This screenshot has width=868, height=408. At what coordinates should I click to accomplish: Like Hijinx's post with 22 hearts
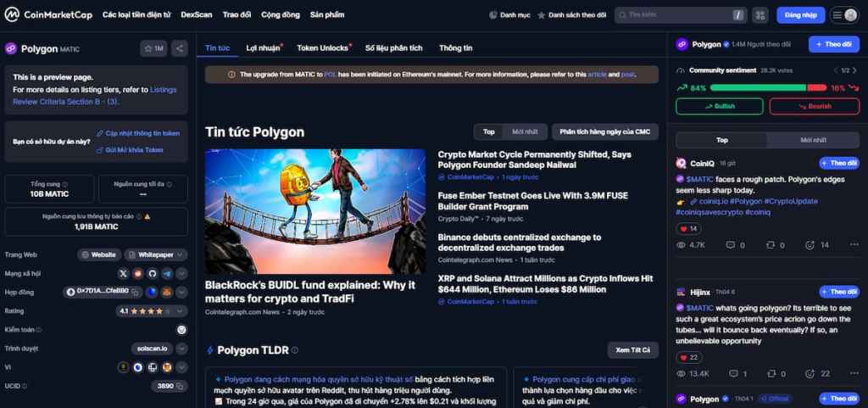(688, 358)
